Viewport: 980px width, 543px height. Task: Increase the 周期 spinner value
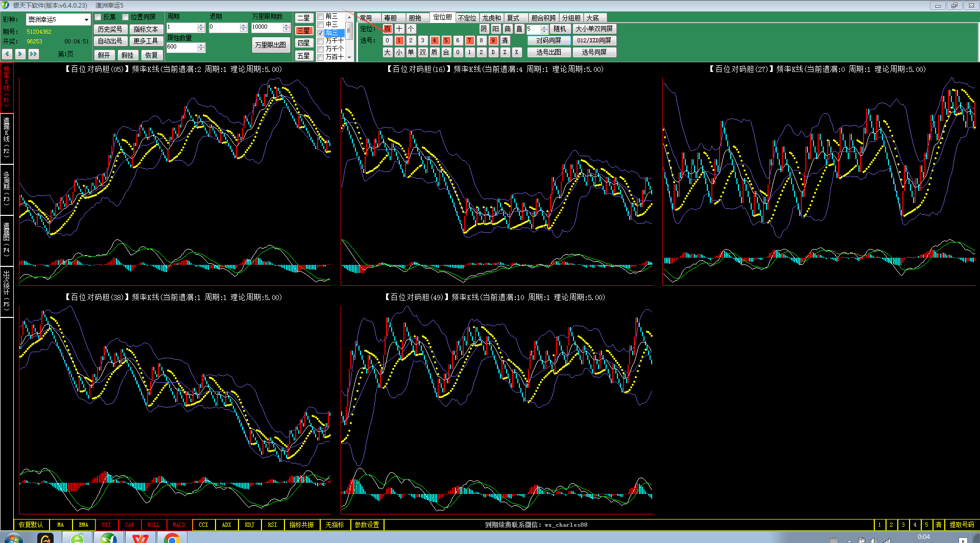point(201,25)
